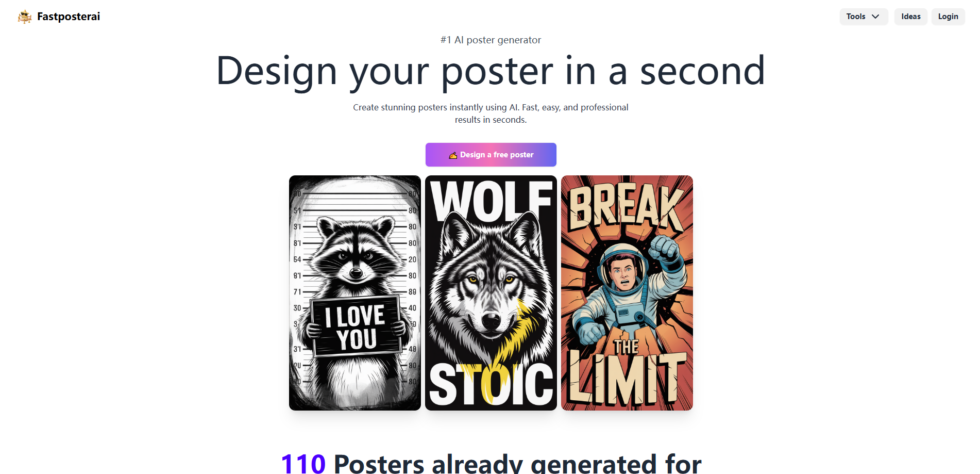This screenshot has width=980, height=474.
Task: Open the Tools dropdown menu
Action: click(863, 17)
